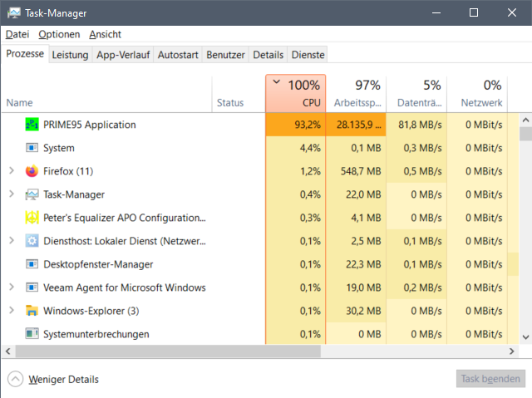Viewport: 532px width, 398px height.
Task: Click the Task beenden button
Action: tap(490, 379)
